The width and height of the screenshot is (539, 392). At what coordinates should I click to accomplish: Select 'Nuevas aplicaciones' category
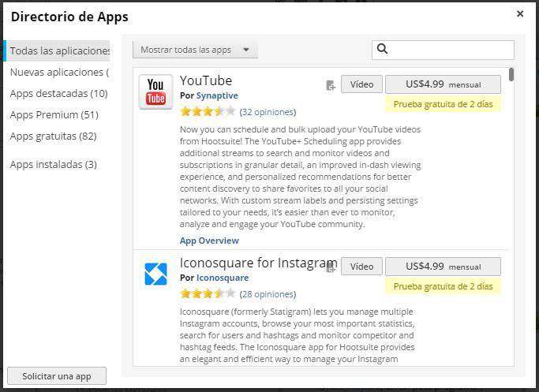59,72
